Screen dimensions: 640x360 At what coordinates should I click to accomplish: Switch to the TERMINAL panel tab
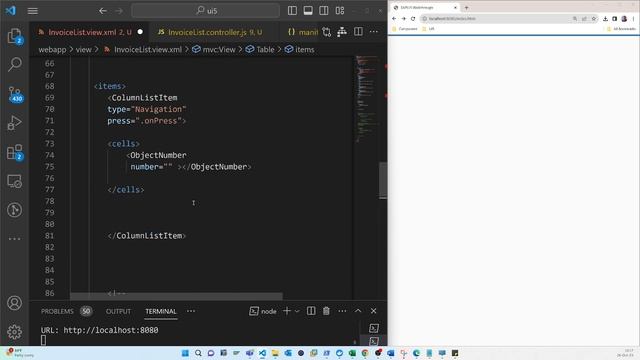point(161,311)
